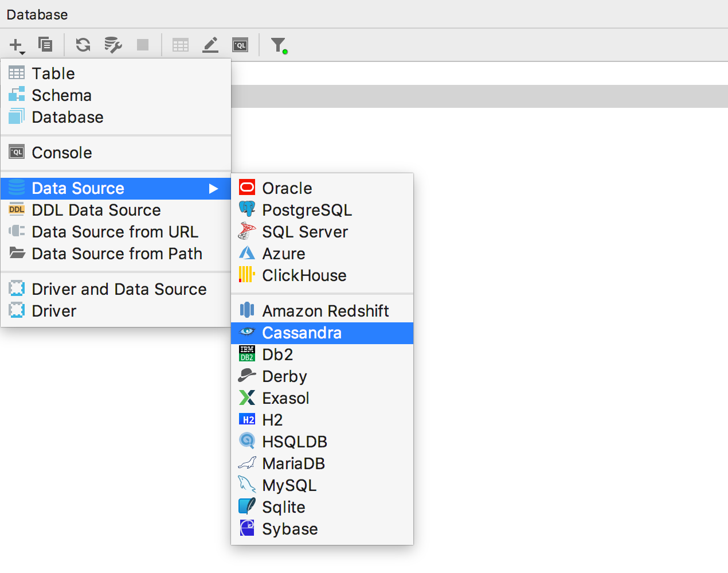The width and height of the screenshot is (728, 573).
Task: Click the Duplicate icon in toolbar
Action: (45, 44)
